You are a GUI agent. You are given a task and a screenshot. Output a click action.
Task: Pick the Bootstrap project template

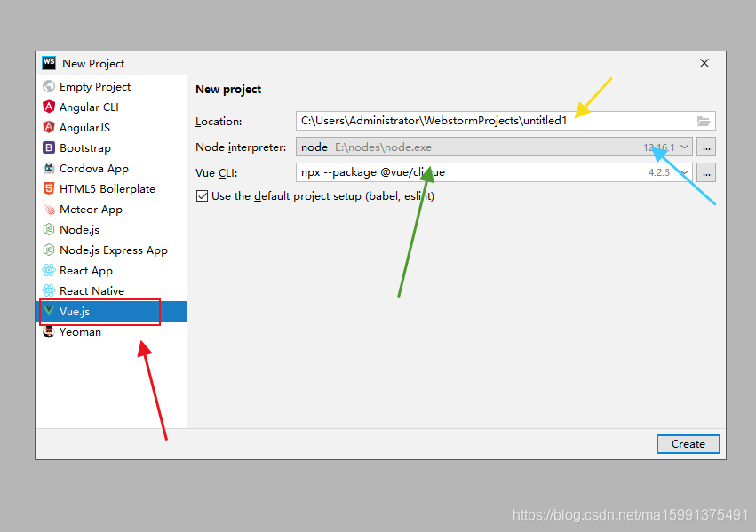point(85,148)
